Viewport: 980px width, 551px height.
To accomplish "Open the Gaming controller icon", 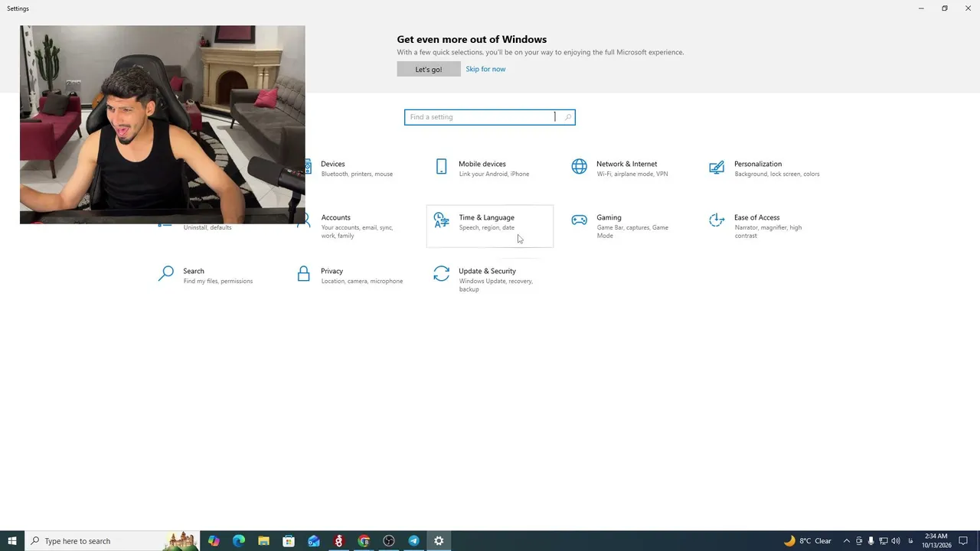I will click(x=580, y=220).
